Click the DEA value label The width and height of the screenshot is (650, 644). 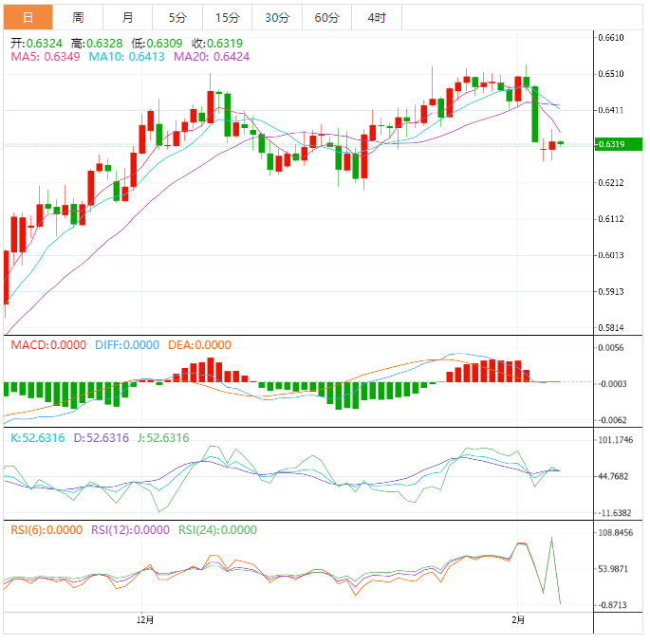coord(199,345)
